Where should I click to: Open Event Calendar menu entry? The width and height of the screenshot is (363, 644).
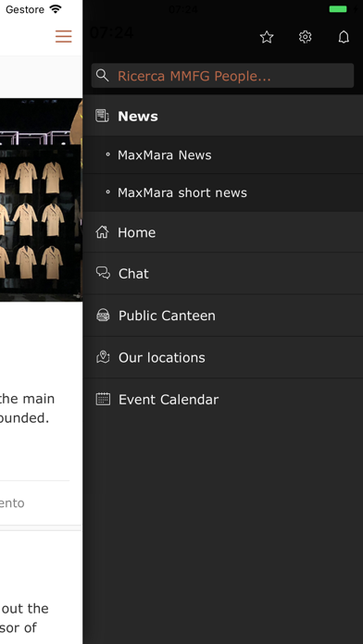point(223,399)
